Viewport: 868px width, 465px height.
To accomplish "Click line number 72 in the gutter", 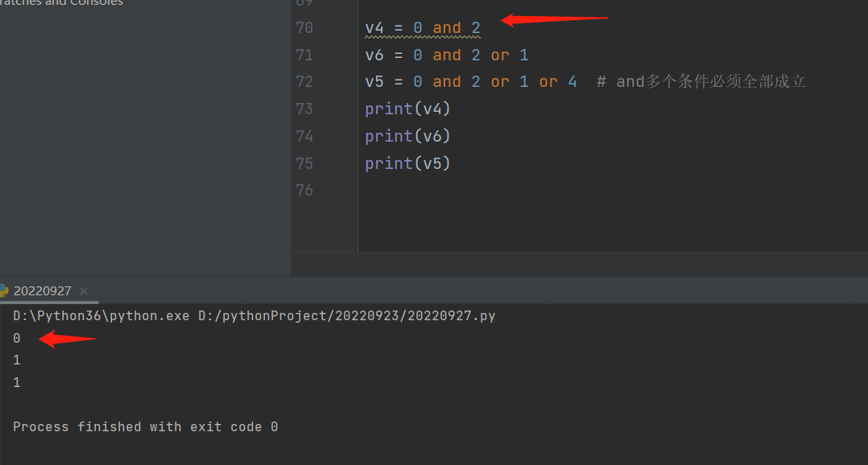I will 304,82.
